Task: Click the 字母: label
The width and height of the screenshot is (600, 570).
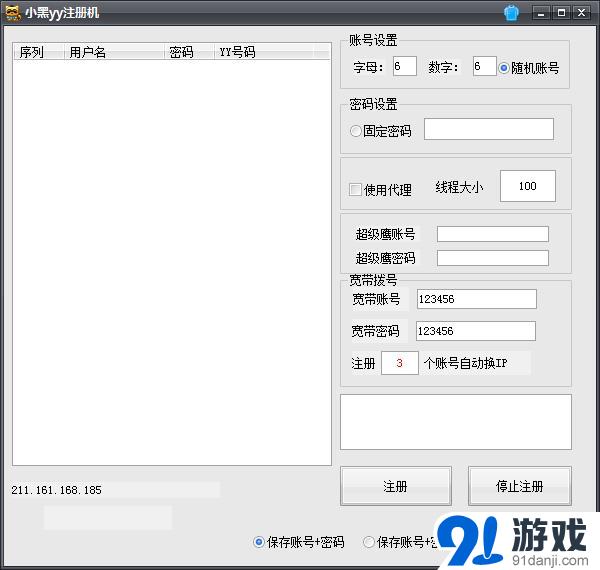Action: point(368,67)
